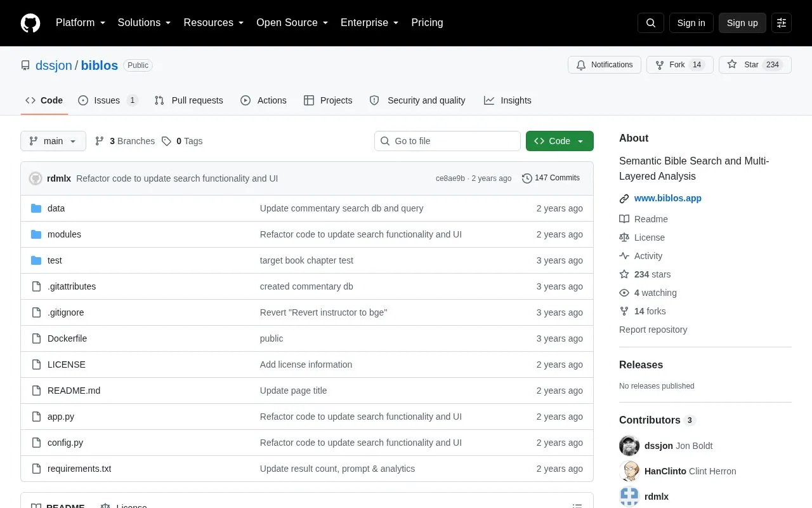
Task: Click HanClinto contributor avatar
Action: [x=629, y=471]
